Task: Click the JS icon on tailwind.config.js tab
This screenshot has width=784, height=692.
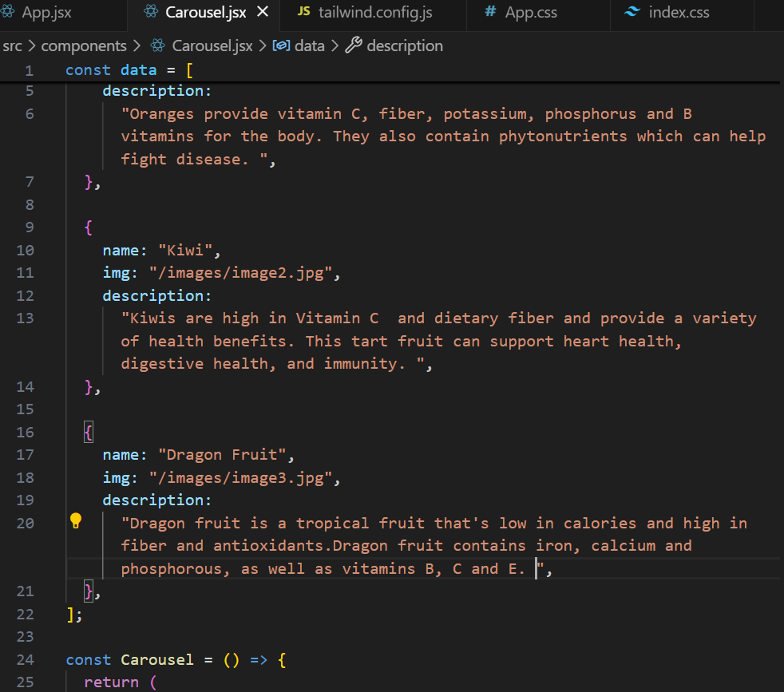Action: [x=303, y=12]
